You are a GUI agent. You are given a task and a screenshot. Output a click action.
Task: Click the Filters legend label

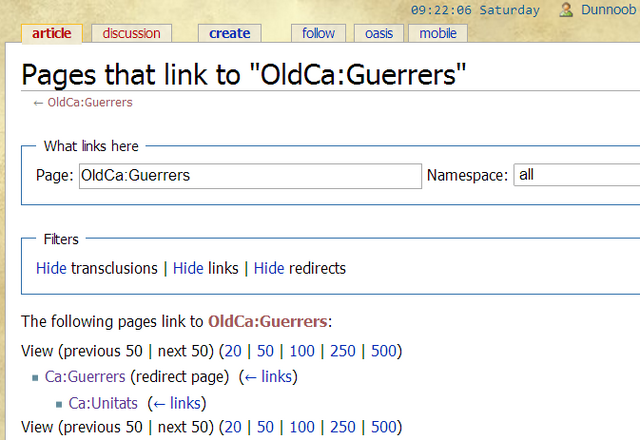pos(61,239)
